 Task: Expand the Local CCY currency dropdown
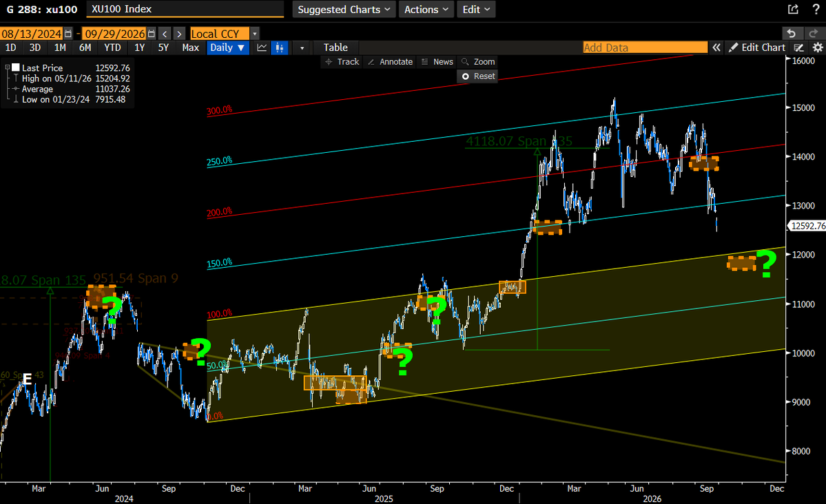pos(255,34)
